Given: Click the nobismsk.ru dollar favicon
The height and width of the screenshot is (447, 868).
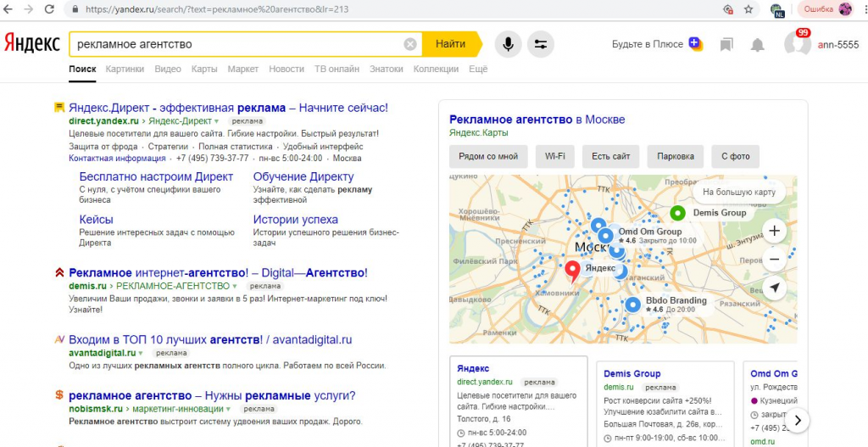Looking at the screenshot, I should 59,395.
